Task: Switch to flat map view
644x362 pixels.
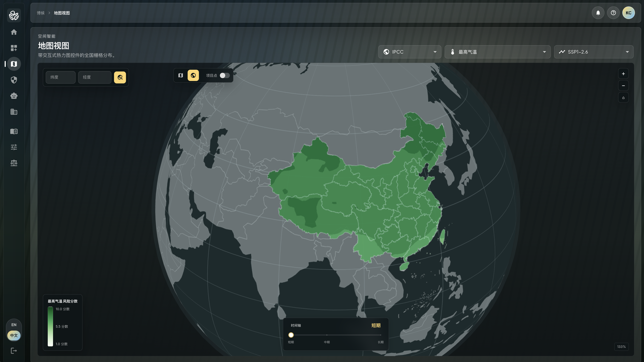Action: click(181, 75)
